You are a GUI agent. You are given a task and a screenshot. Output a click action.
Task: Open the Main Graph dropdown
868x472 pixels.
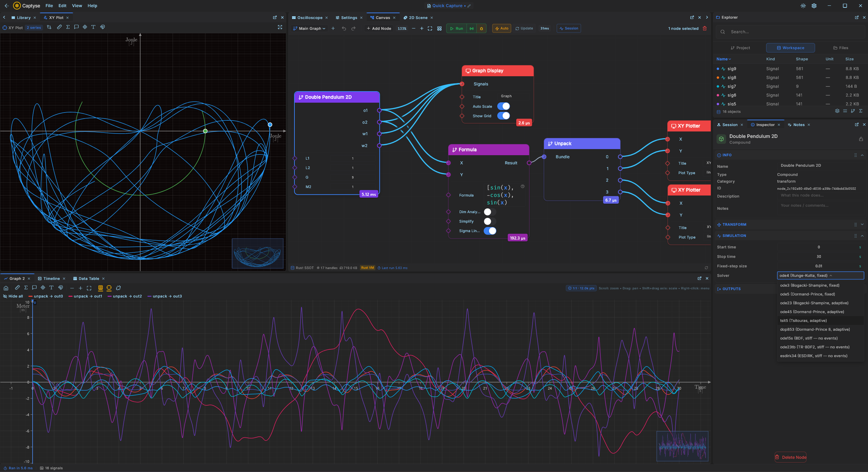coord(309,28)
